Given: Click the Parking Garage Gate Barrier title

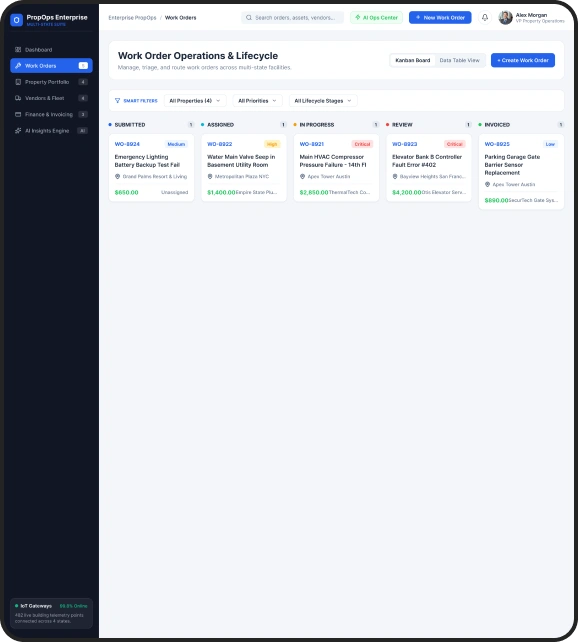Looking at the screenshot, I should 512,165.
